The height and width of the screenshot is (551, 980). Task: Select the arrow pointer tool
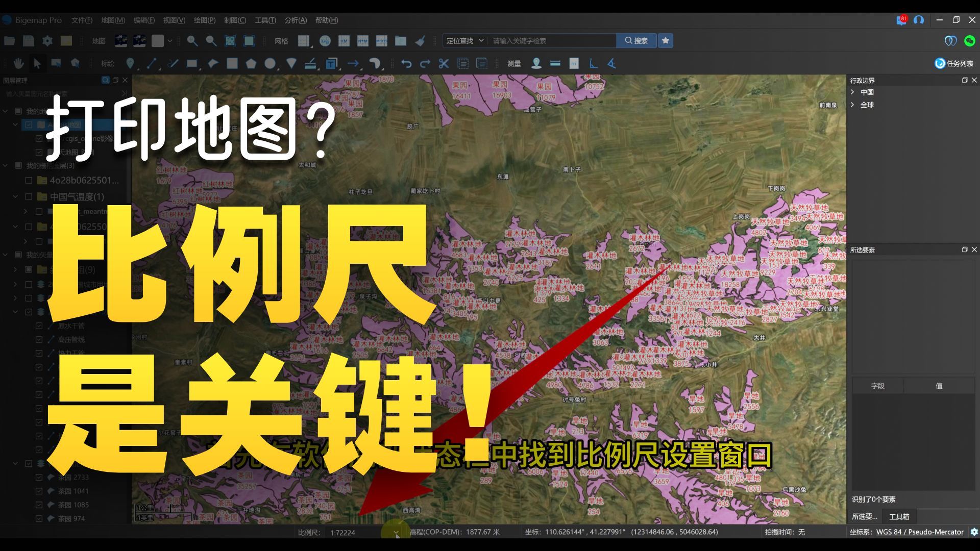tap(37, 63)
